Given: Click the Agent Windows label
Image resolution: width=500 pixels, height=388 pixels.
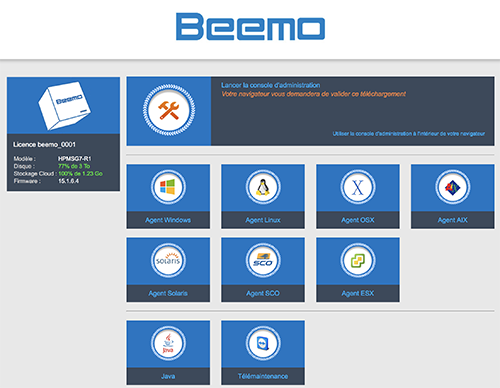Looking at the screenshot, I should click(168, 220).
